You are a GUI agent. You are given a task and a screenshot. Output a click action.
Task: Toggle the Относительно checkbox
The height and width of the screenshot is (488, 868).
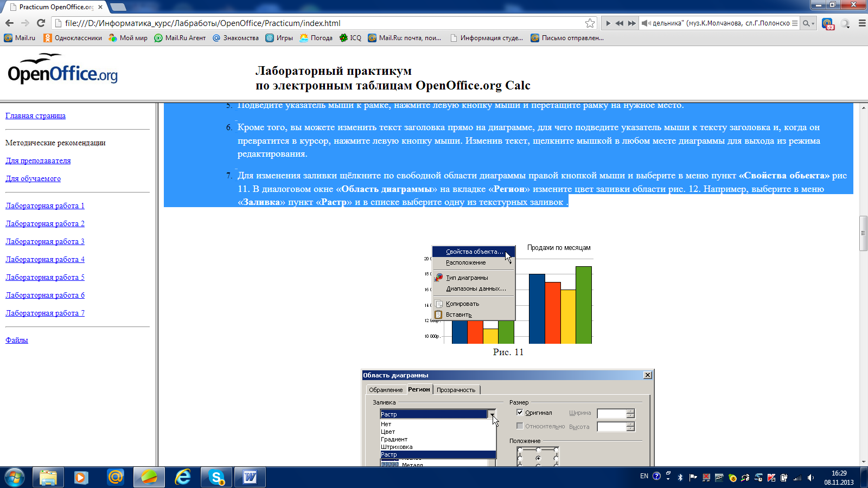(x=520, y=426)
